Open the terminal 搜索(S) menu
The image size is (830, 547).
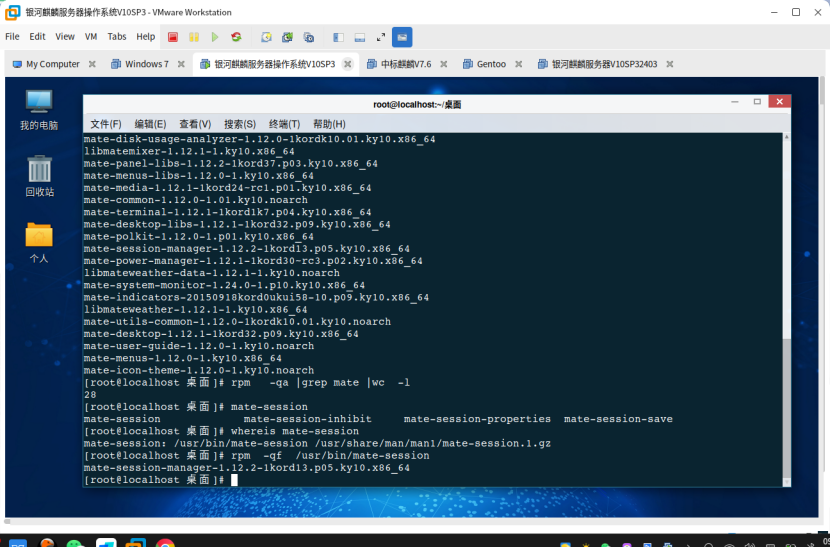click(240, 124)
